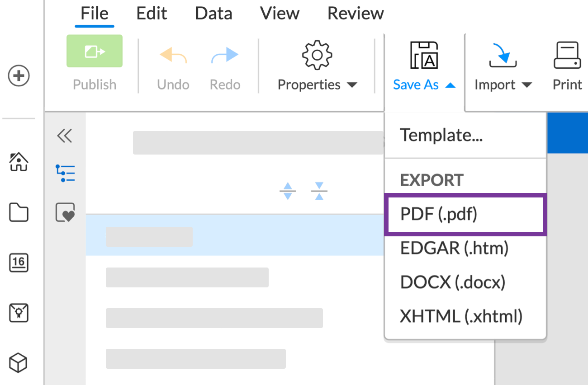Click the plus create-new icon
The height and width of the screenshot is (385, 588).
click(19, 76)
